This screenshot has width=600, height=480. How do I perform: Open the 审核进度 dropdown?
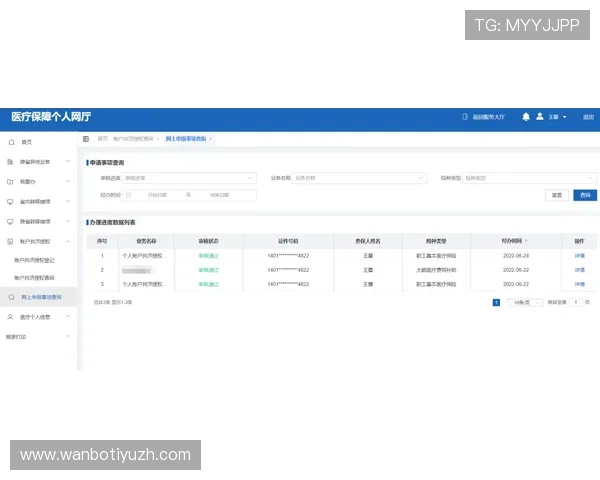point(189,178)
